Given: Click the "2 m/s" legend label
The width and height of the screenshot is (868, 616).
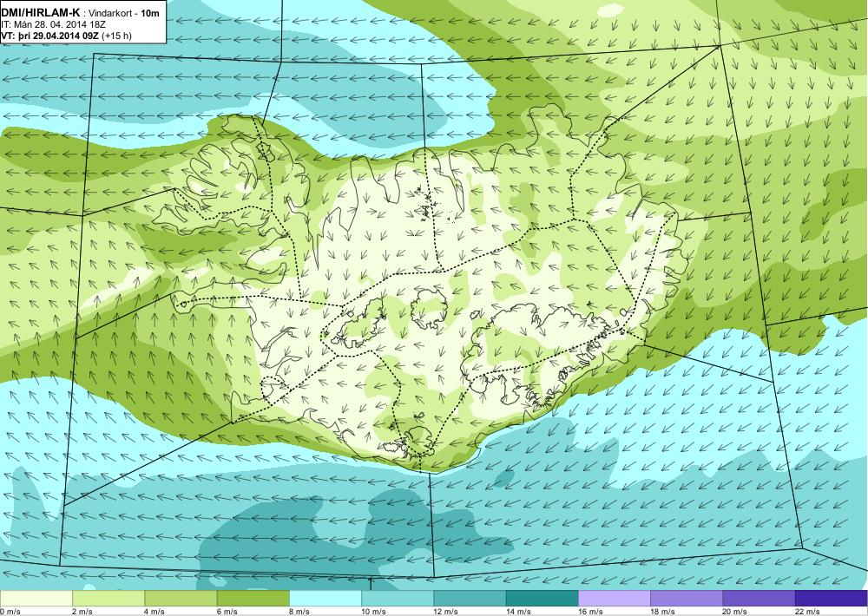Looking at the screenshot, I should tap(82, 612).
